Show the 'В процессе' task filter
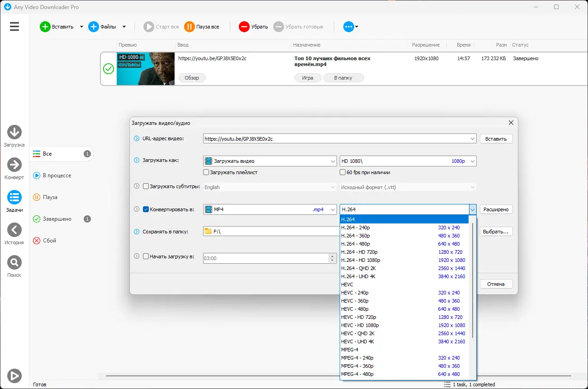This screenshot has width=588, height=389. [62, 176]
